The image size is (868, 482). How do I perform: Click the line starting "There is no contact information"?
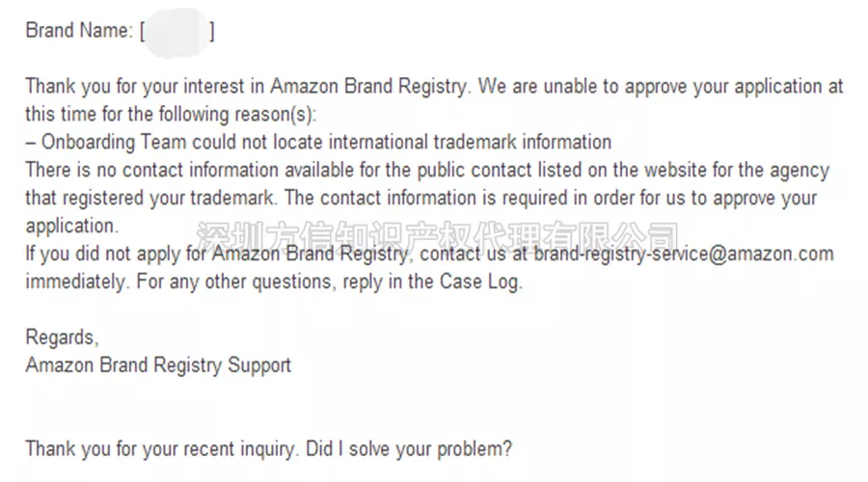point(427,170)
